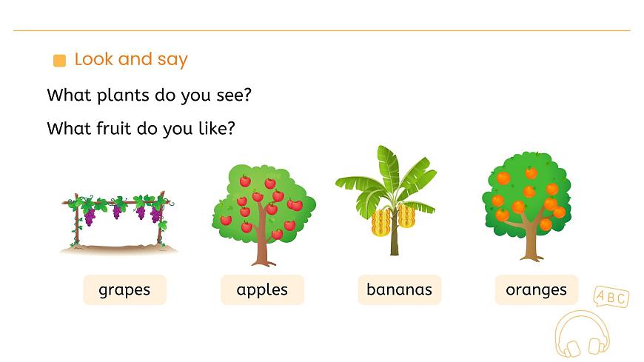Click the brown trunk of the apple tree

click(261, 248)
